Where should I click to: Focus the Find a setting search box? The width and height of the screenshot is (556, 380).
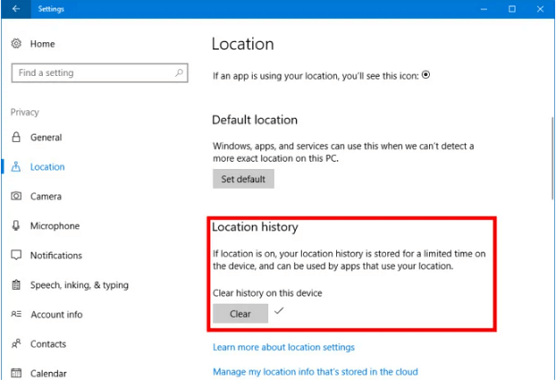pyautogui.click(x=100, y=73)
